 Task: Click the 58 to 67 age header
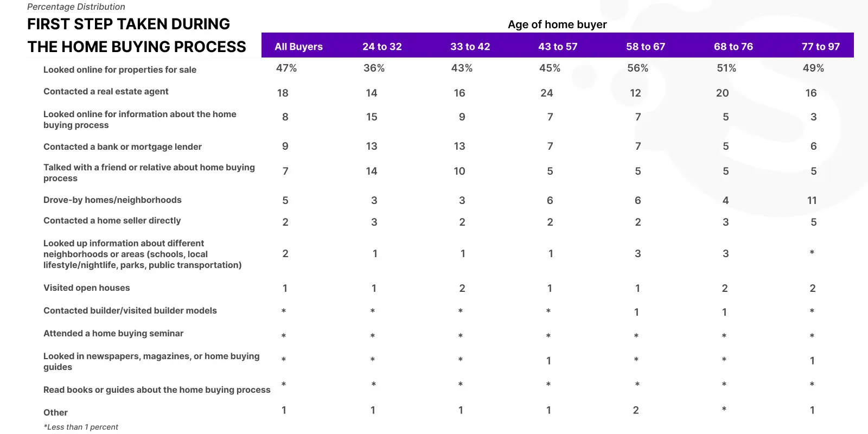646,47
